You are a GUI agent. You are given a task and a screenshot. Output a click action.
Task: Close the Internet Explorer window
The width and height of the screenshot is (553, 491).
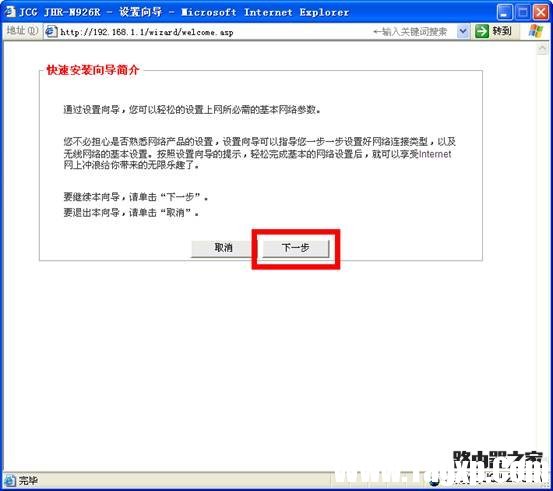(x=541, y=12)
